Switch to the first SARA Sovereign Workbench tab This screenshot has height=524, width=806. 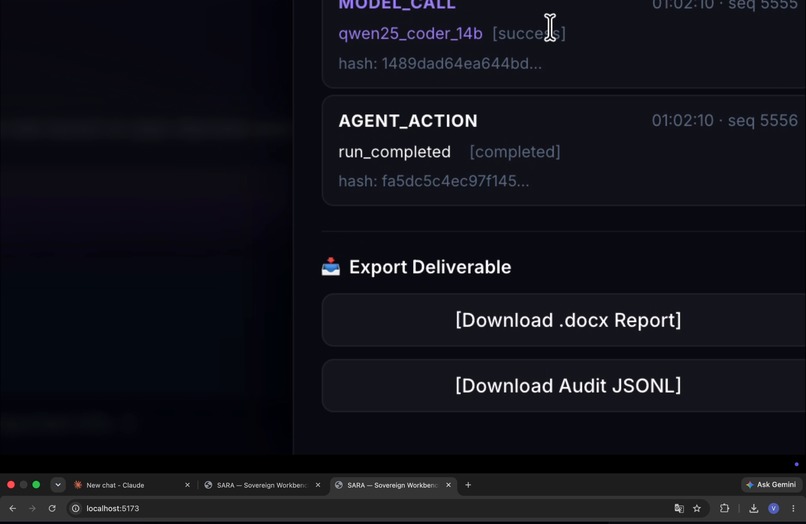pyautogui.click(x=262, y=485)
